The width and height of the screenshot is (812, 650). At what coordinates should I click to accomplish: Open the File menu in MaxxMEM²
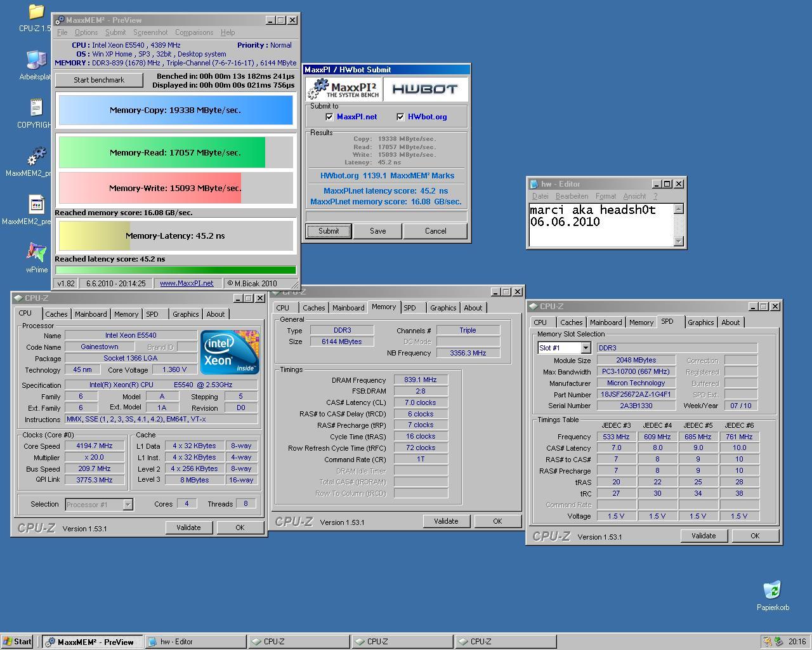point(62,32)
